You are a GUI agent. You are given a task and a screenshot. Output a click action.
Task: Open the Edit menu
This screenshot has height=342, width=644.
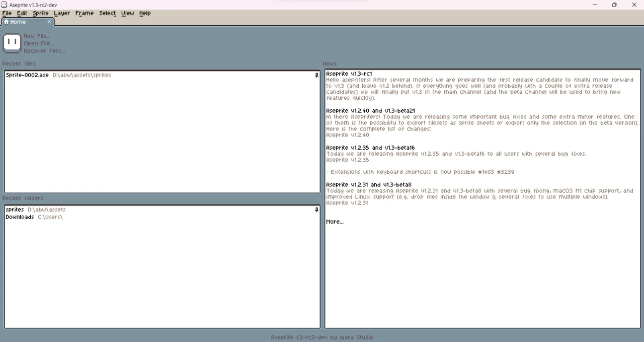click(x=22, y=13)
